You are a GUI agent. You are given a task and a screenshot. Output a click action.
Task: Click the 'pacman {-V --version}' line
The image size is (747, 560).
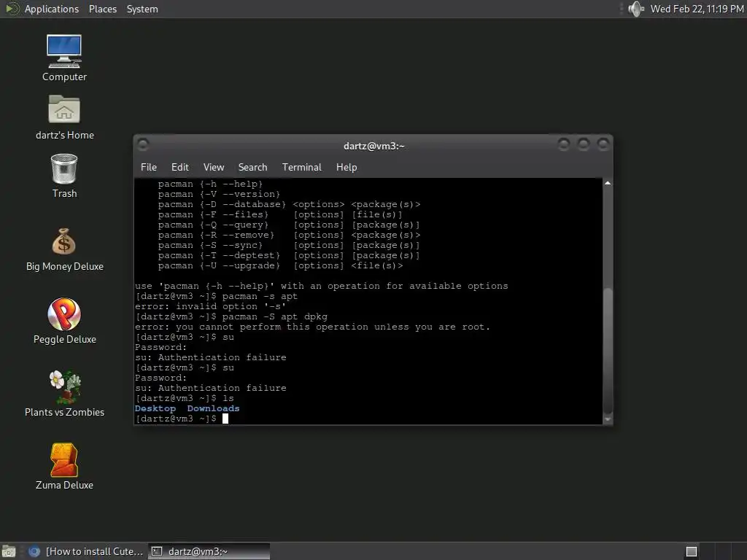point(219,194)
